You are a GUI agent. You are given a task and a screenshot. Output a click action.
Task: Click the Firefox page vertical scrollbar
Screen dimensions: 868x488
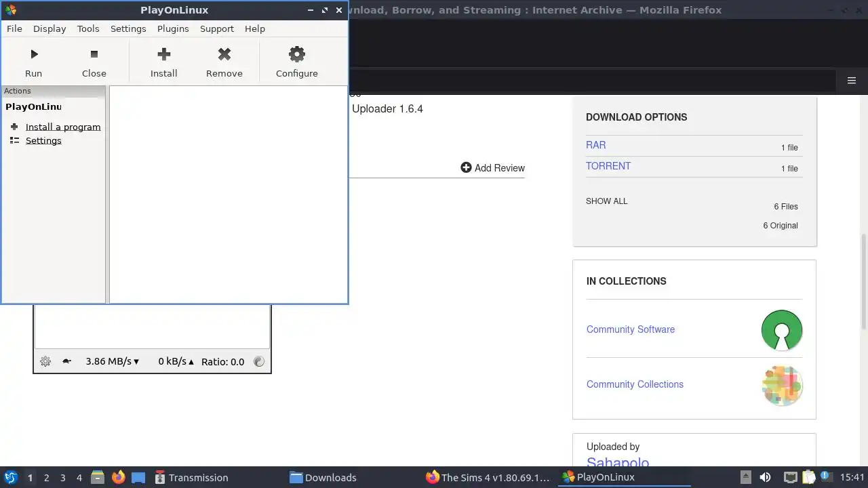(864, 281)
